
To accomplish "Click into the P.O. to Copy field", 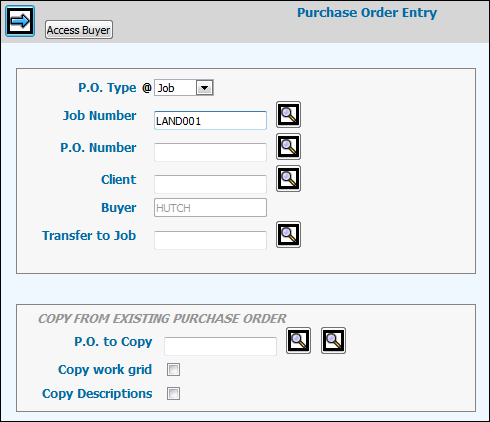I will pyautogui.click(x=220, y=346).
